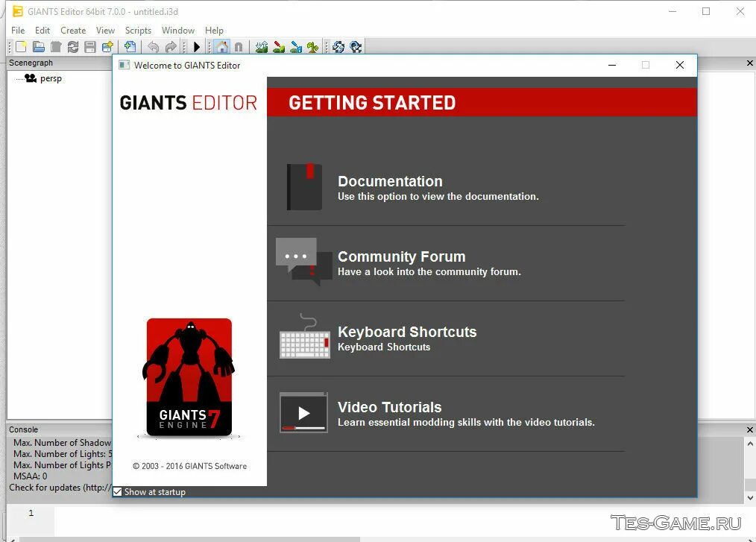Image resolution: width=756 pixels, height=542 pixels.
Task: Click the horizontal scrollbar at window bottom
Action: pyautogui.click(x=189, y=539)
